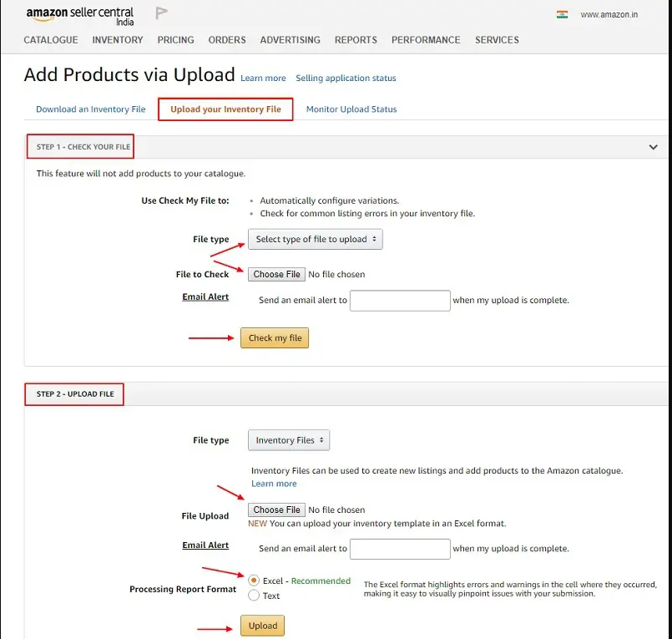Click the Email Alert label in Step 2

pos(205,545)
